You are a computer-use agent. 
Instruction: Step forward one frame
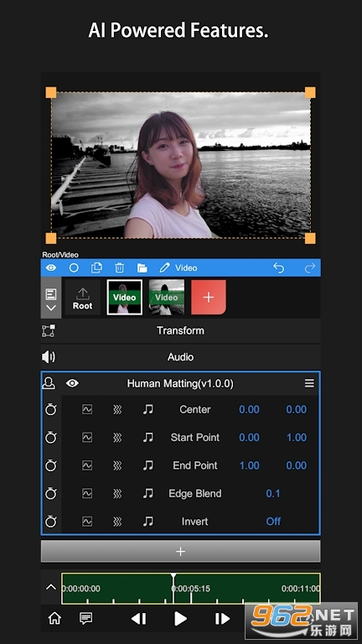point(222,619)
